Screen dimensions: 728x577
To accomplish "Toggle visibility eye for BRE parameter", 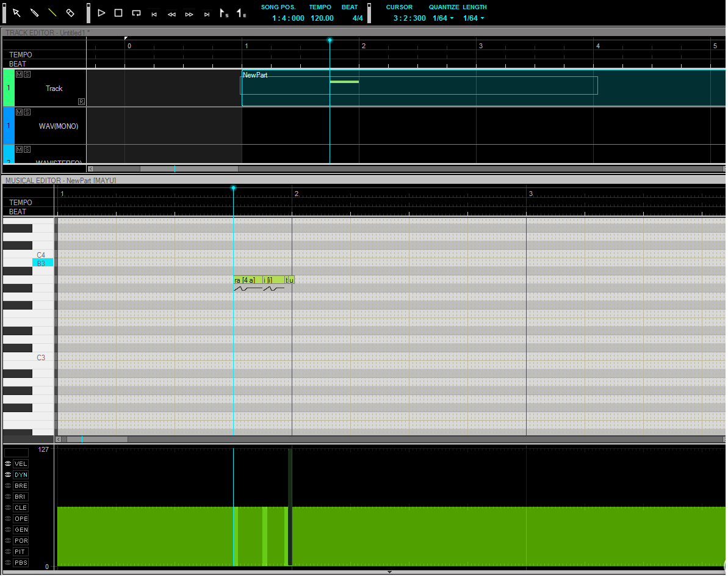I will [x=8, y=486].
